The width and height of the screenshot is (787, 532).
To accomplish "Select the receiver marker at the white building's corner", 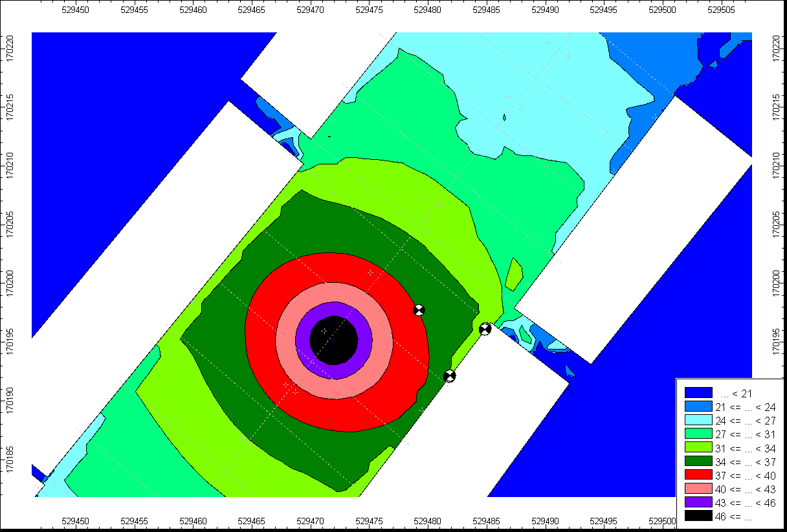I will (x=485, y=329).
